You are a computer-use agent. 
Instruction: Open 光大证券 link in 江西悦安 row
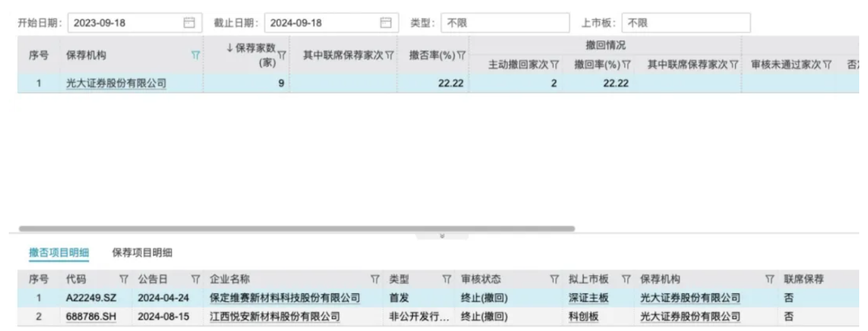(x=690, y=317)
